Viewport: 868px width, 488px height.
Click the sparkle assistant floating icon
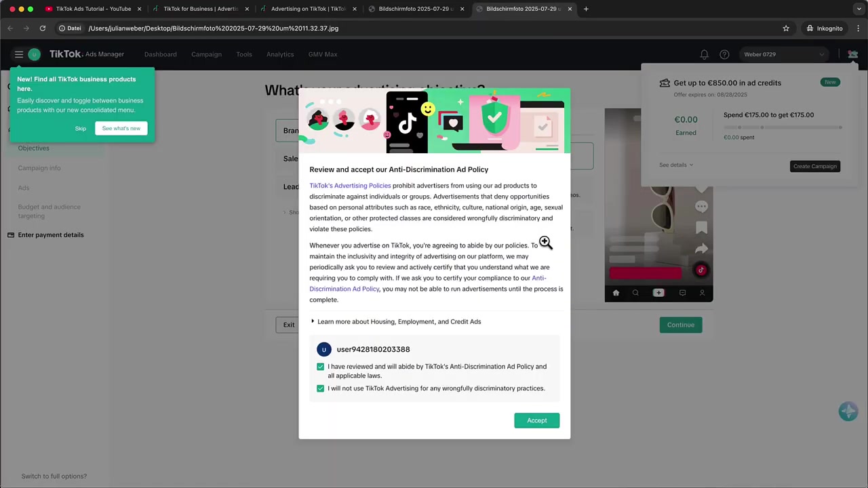tap(848, 411)
